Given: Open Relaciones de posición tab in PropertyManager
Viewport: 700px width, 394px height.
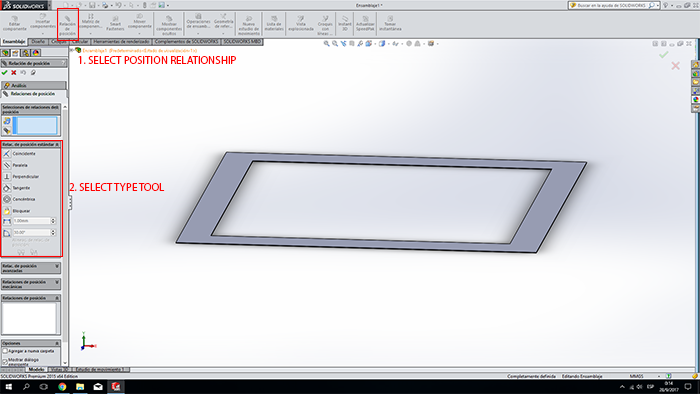Looking at the screenshot, I should (x=33, y=94).
